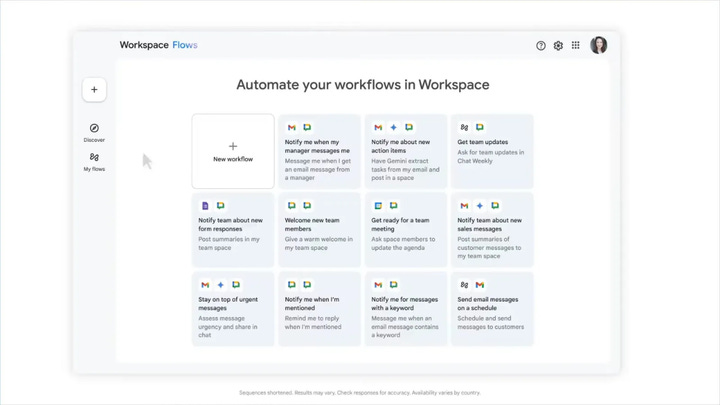The image size is (720, 405).
Task: Click the My flows label in sidebar
Action: tap(94, 169)
